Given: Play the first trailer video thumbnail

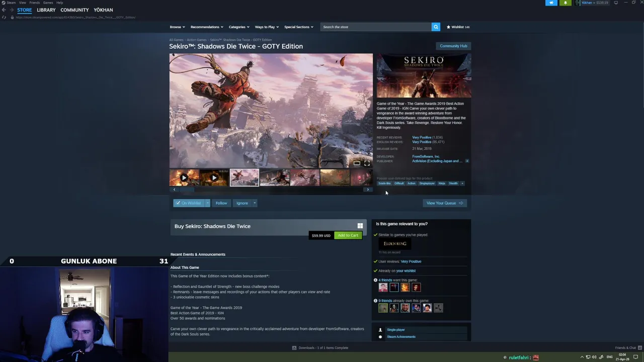Looking at the screenshot, I should 184,177.
